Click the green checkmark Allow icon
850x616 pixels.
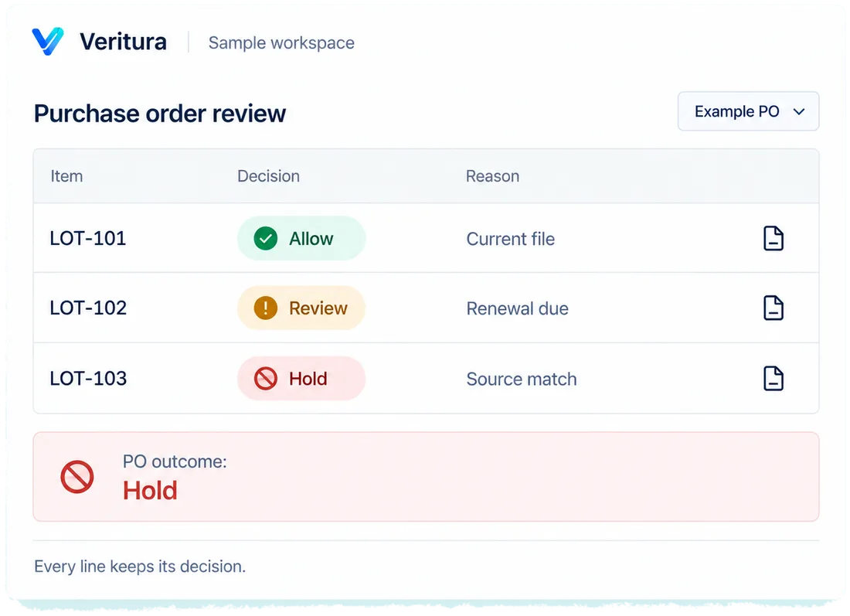point(266,239)
